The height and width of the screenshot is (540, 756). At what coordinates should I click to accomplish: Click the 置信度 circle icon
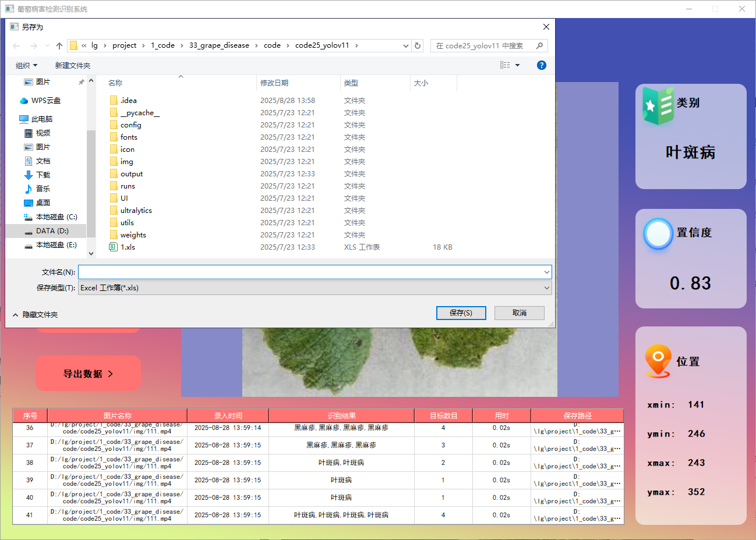click(658, 234)
